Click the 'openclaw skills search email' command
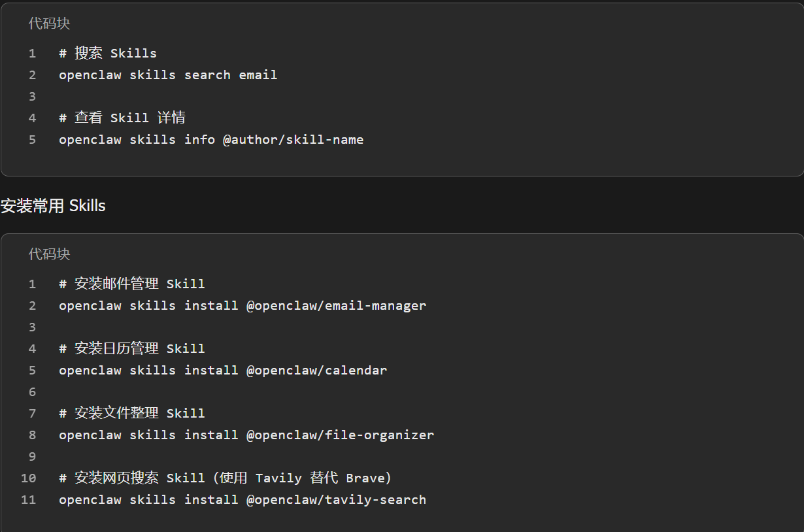 [x=168, y=75]
